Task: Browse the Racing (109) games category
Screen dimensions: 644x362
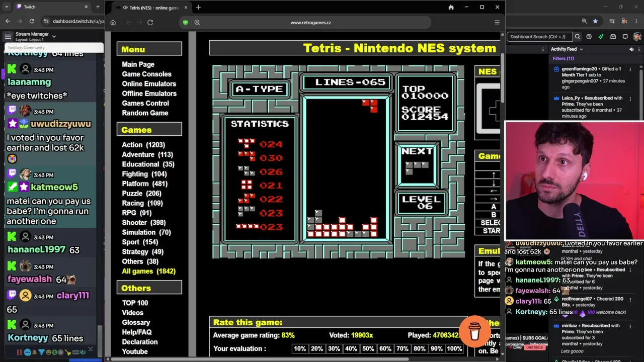Action: click(142, 203)
